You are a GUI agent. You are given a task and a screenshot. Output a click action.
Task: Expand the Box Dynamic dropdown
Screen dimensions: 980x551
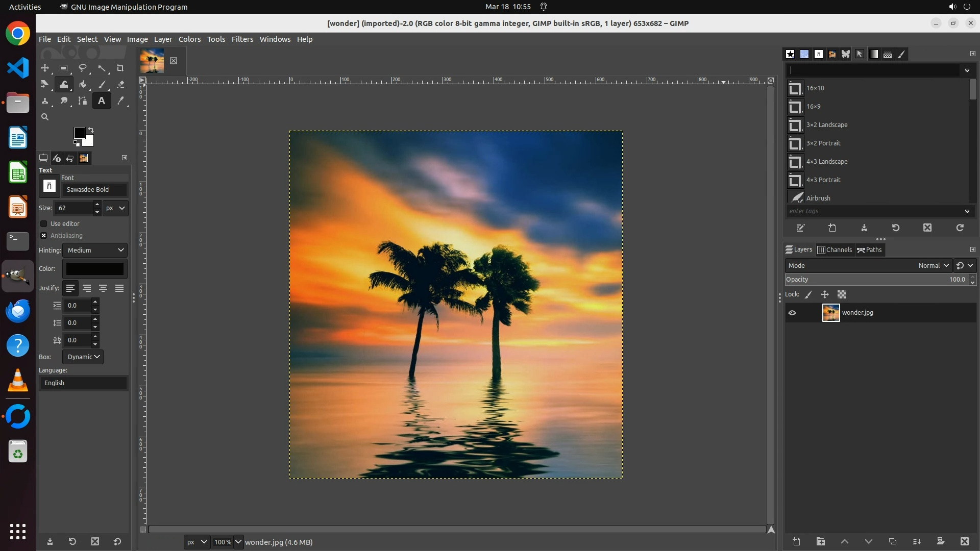point(83,357)
